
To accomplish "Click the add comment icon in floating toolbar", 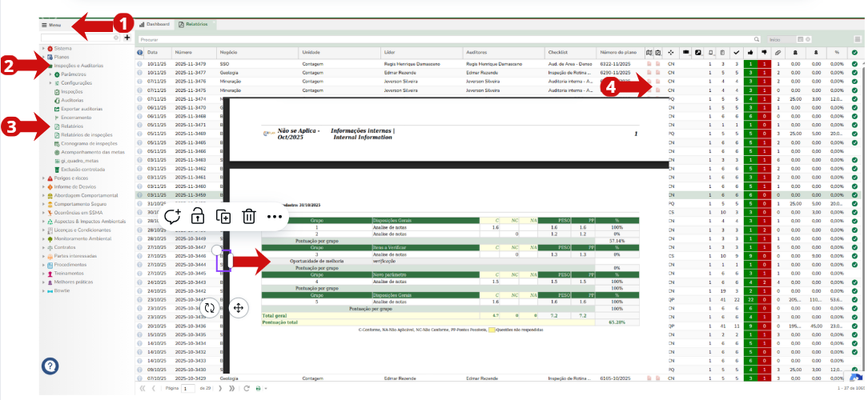I will point(171,216).
